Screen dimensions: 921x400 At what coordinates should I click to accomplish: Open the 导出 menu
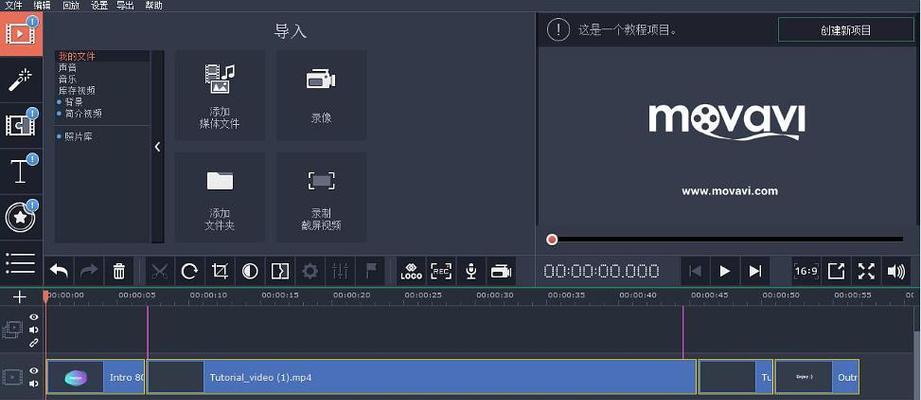pyautogui.click(x=125, y=5)
